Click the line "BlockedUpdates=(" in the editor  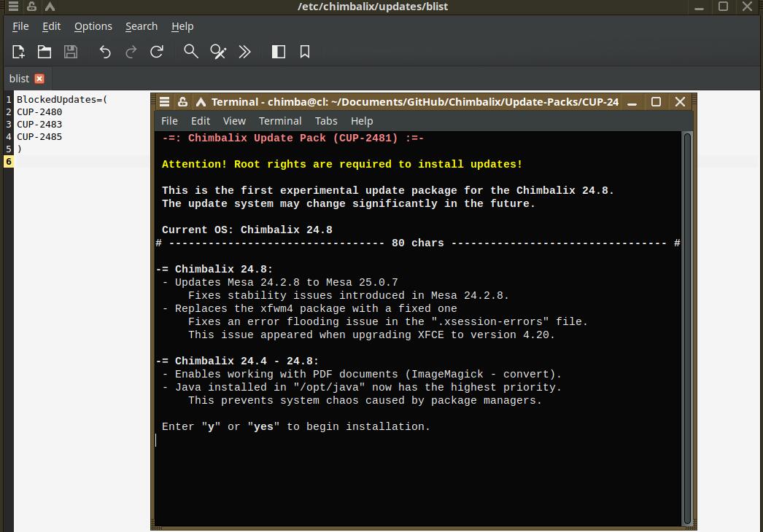[x=62, y=99]
